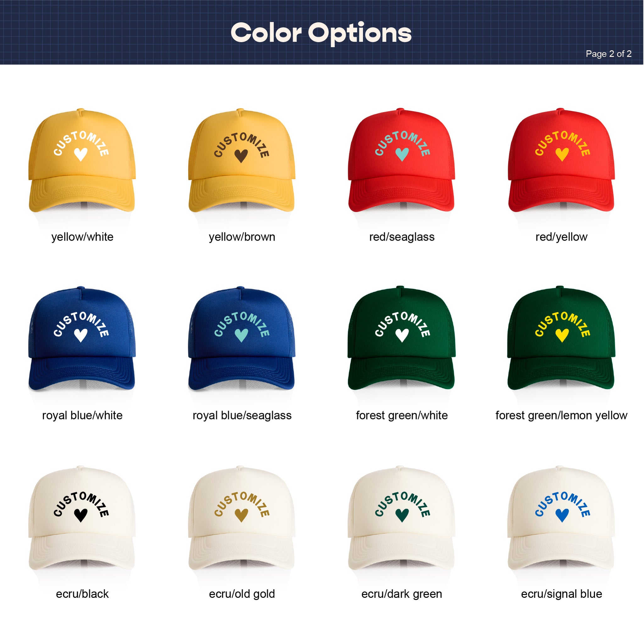644x644 pixels.
Task: Click the forest green/lemon yellow label
Action: point(561,415)
